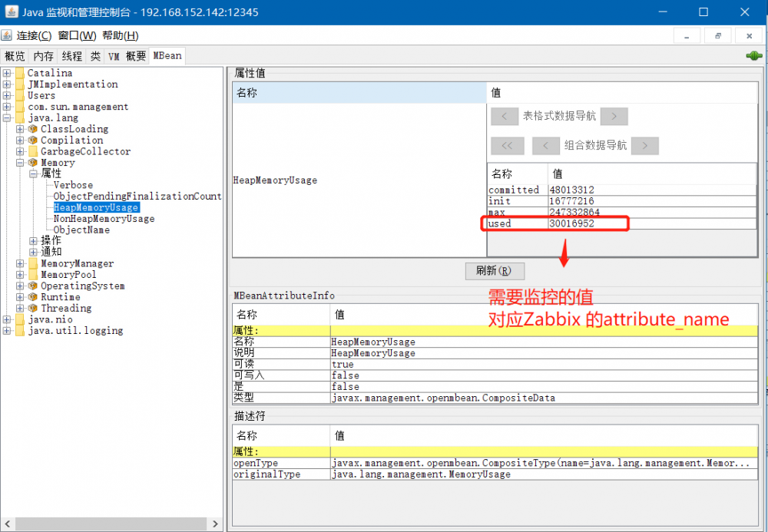This screenshot has width=768, height=532.
Task: Switch to the 线程 tab
Action: coord(71,55)
